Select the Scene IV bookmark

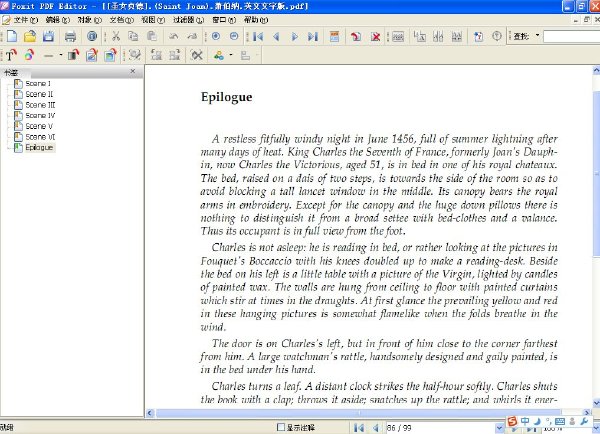point(40,116)
